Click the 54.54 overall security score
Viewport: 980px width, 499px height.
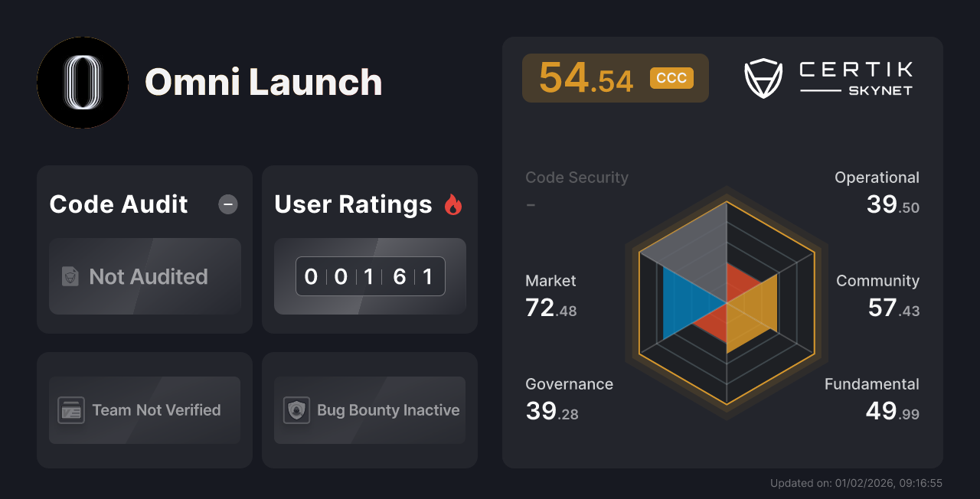pos(586,77)
